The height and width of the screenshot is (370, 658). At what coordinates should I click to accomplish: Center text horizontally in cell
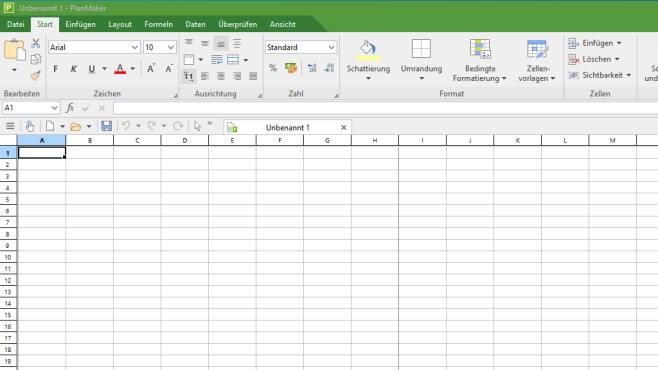tap(221, 76)
